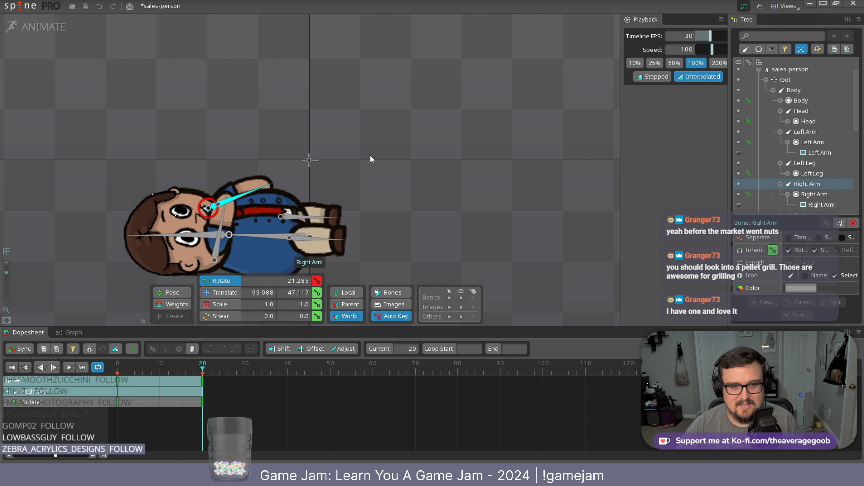The image size is (864, 486).
Task: Click the lock icon in dopesheet toolbar
Action: pos(89,349)
